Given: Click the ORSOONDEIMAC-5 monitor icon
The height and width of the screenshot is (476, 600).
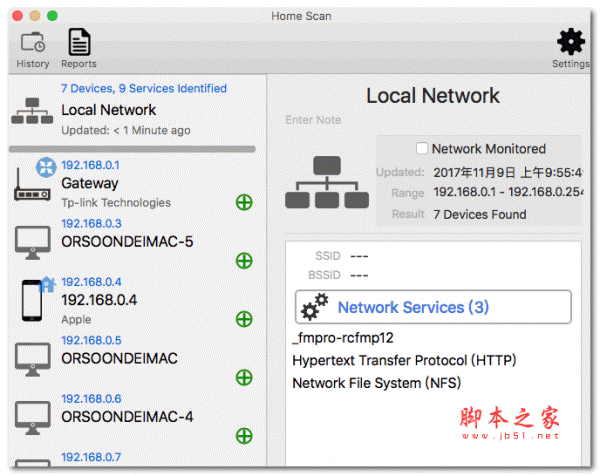Looking at the screenshot, I should pos(33,243).
